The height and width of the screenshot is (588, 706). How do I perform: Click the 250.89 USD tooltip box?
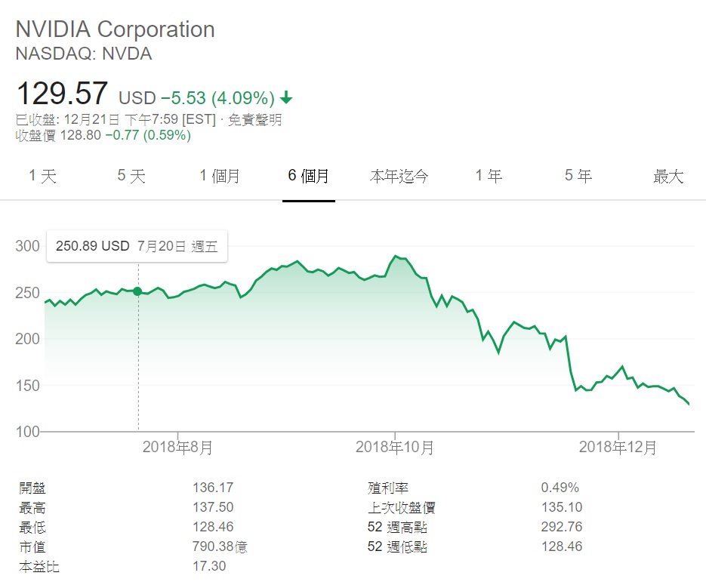pyautogui.click(x=136, y=246)
